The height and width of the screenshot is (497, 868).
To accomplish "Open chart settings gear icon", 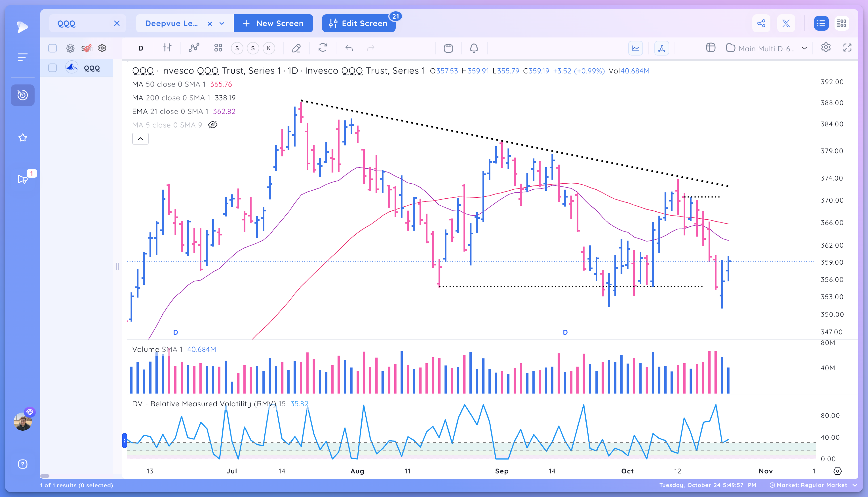I will tap(826, 47).
